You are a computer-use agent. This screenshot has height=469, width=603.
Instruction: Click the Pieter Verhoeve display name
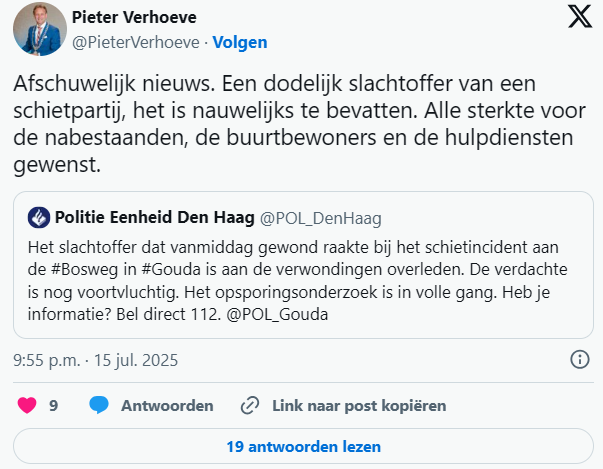pos(136,18)
